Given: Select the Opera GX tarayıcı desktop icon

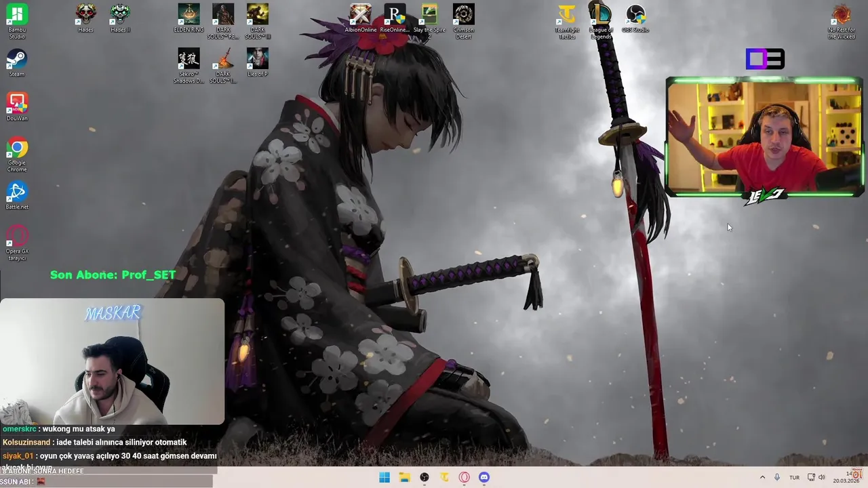Looking at the screenshot, I should 17,243.
